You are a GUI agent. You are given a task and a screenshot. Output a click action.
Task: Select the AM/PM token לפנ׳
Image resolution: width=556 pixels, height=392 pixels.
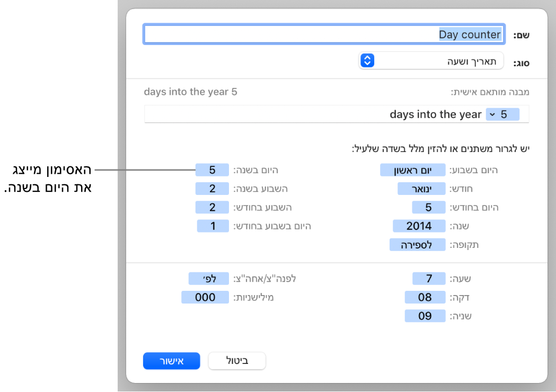click(209, 279)
